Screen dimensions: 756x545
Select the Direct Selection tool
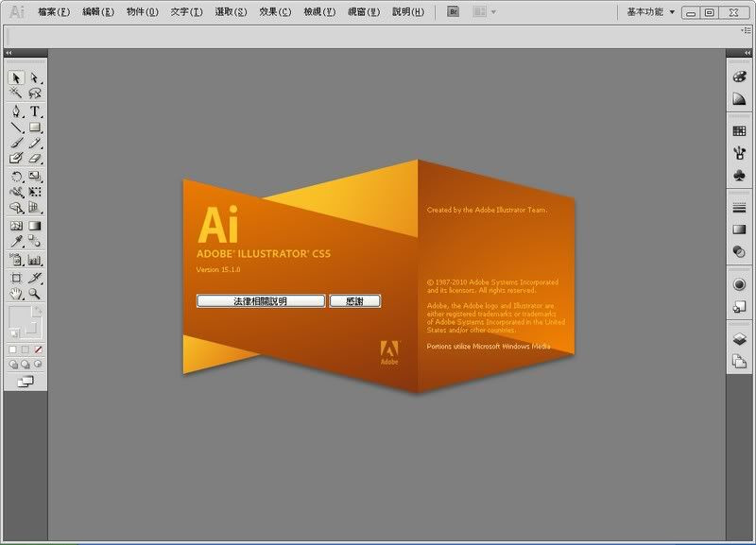click(35, 77)
